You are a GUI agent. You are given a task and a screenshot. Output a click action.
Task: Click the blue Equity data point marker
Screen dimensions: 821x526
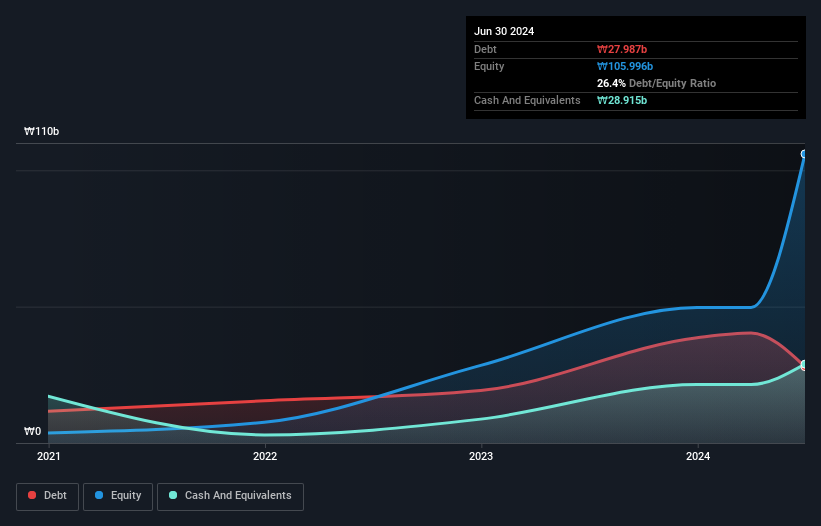click(804, 154)
